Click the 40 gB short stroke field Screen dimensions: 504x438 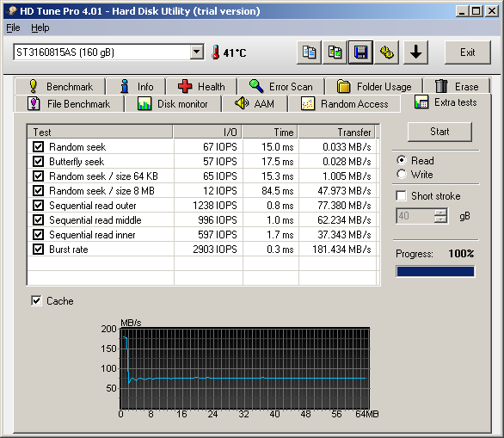pos(415,216)
